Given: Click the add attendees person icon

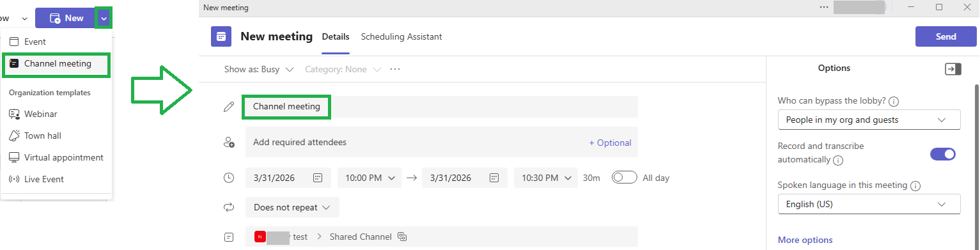Looking at the screenshot, I should [229, 143].
